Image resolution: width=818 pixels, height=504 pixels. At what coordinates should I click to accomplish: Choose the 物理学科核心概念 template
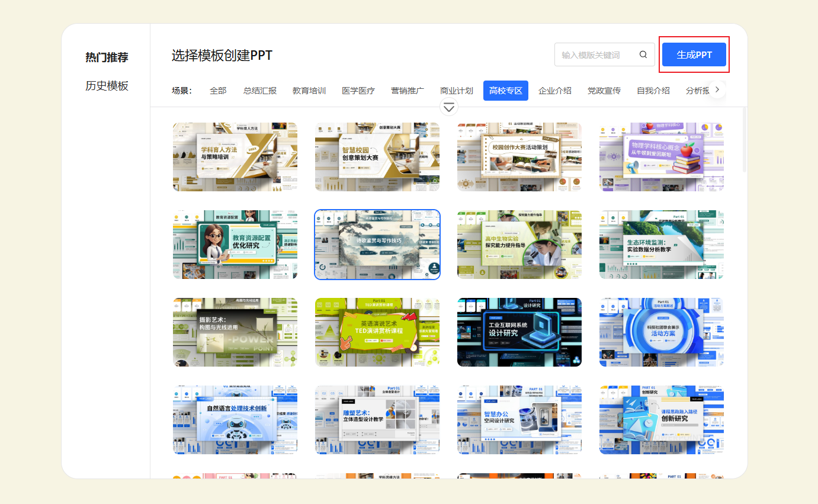coord(662,157)
